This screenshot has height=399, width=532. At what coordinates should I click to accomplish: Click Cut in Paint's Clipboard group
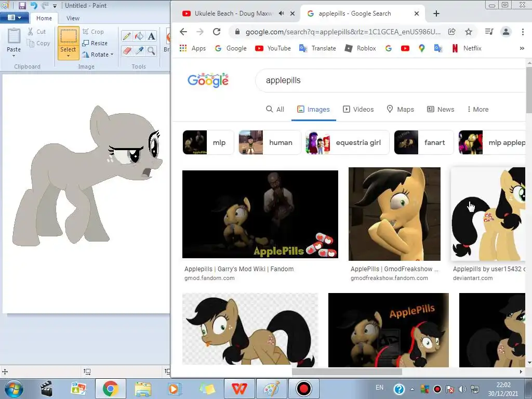tap(37, 32)
